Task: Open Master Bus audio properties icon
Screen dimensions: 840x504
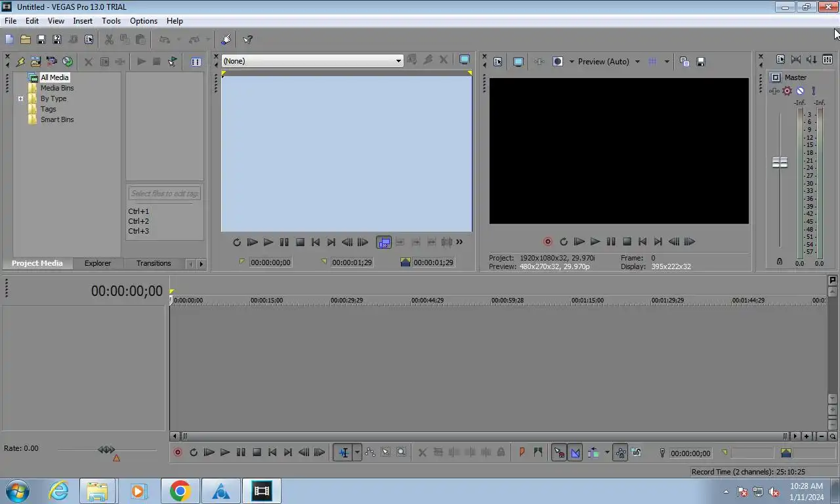Action: point(780,59)
